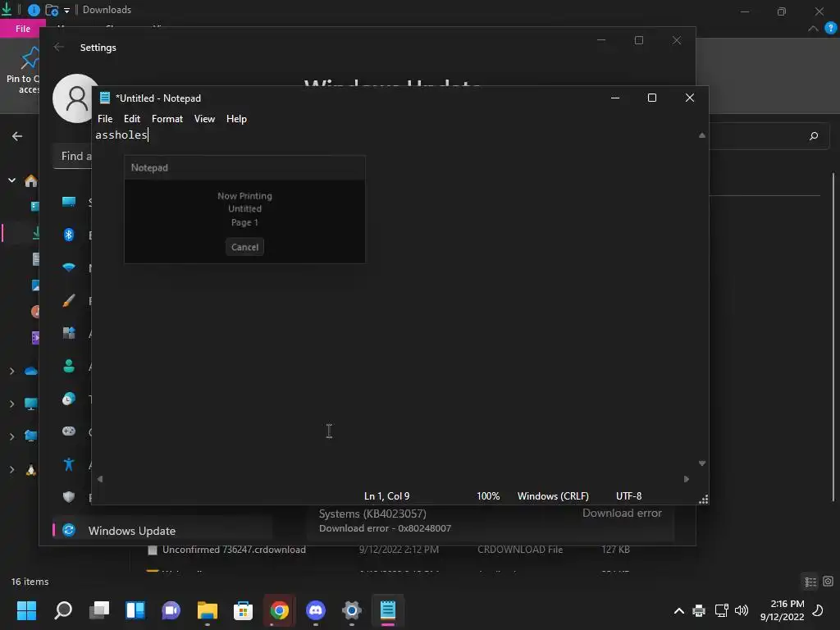Expand the Network tree node
This screenshot has height=630, width=840.
tap(11, 436)
